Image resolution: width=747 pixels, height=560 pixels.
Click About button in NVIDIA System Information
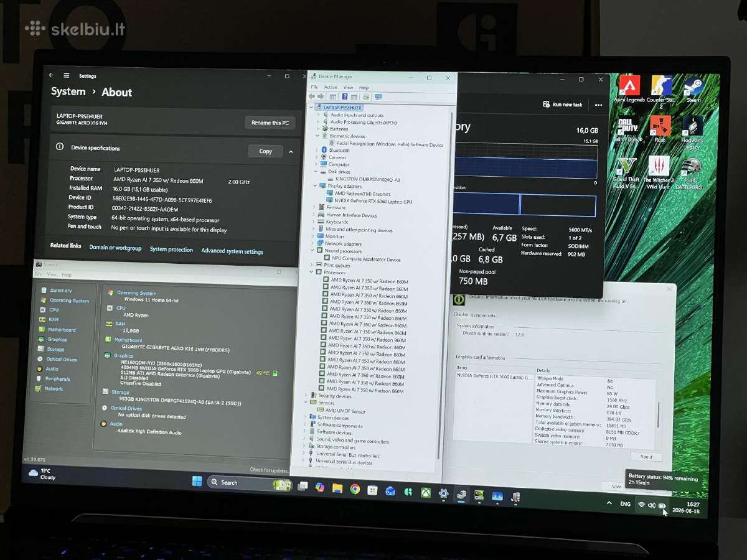(646, 457)
